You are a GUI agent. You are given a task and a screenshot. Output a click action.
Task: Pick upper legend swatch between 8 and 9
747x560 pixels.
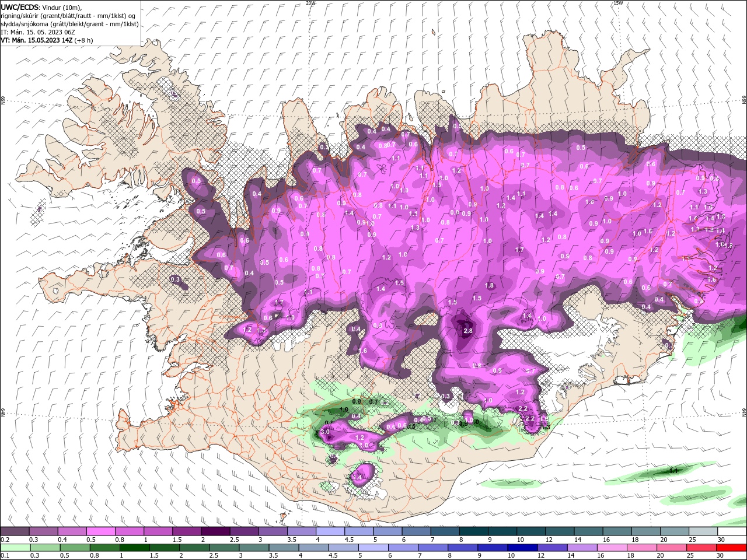[x=474, y=531]
